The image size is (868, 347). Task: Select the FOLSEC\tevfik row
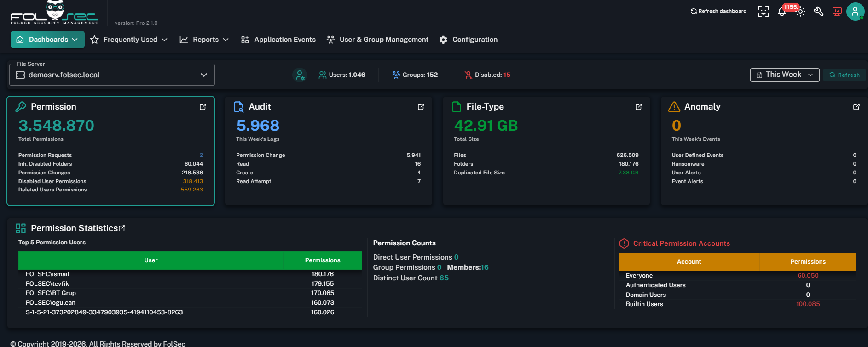point(190,283)
